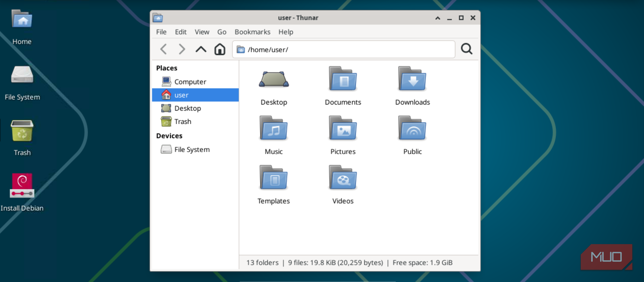644x282 pixels.
Task: Select Desktop in Places sidebar
Action: click(x=195, y=108)
